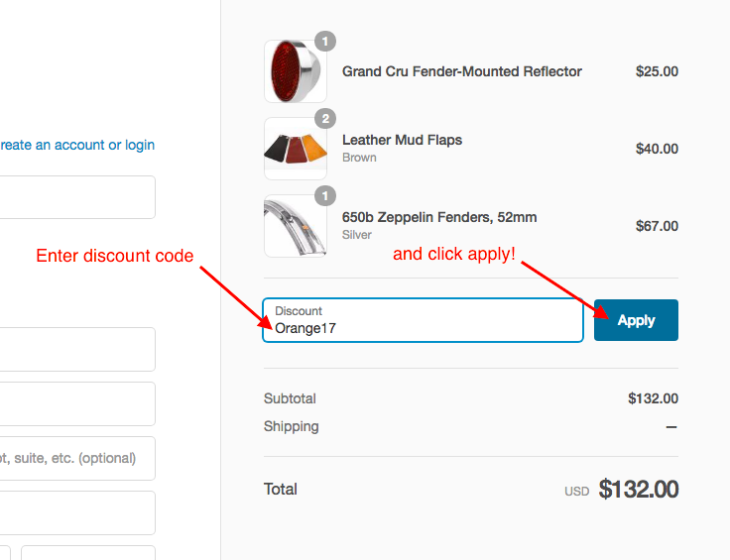Screen dimensions: 730x560
Task: Click the $67.00 price of the fenders
Action: tap(657, 226)
